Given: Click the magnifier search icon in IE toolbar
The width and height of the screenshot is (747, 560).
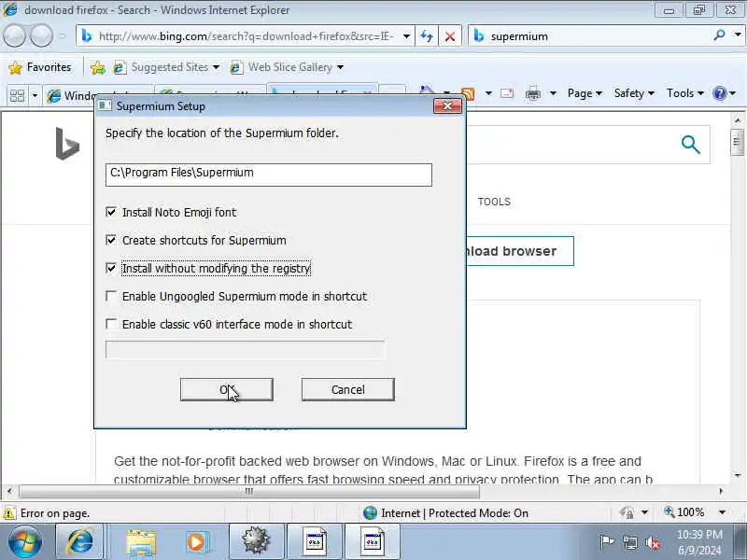Looking at the screenshot, I should point(719,35).
